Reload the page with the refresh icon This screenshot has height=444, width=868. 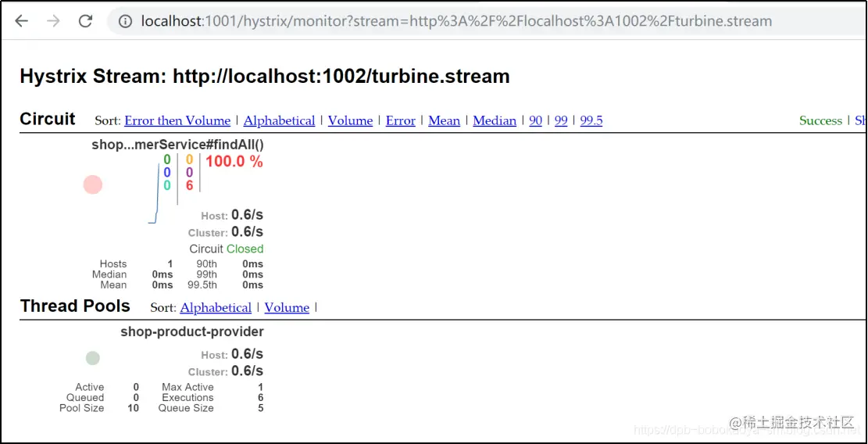tap(85, 22)
